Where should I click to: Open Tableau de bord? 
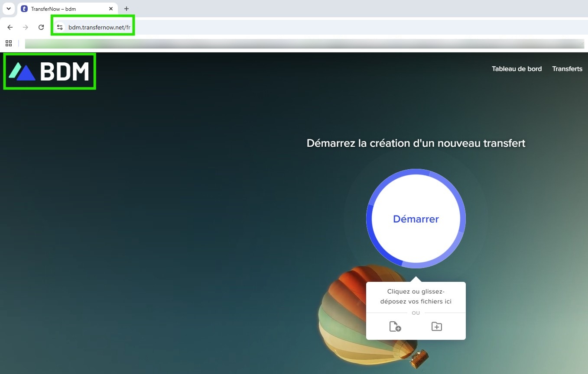click(x=517, y=69)
